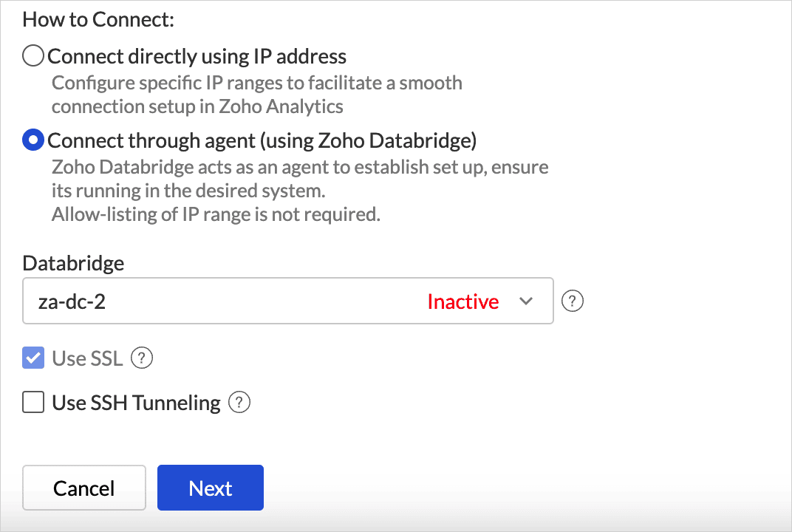This screenshot has height=532, width=792.
Task: Click the help icon beside Use SSL
Action: [141, 358]
